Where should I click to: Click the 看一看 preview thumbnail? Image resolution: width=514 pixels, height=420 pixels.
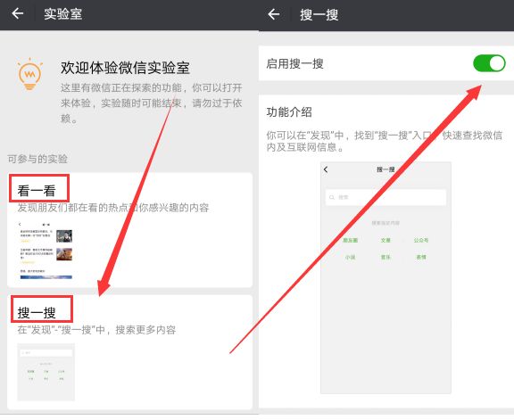(46, 251)
